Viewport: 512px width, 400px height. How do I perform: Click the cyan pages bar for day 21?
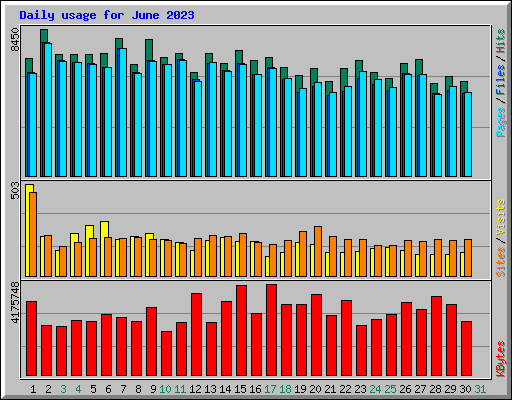333,135
